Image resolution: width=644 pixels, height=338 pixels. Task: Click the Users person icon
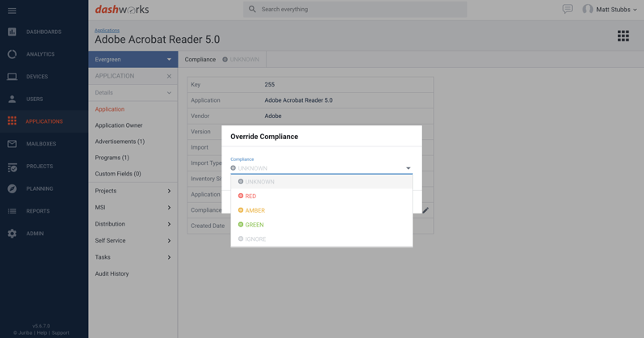click(x=12, y=99)
